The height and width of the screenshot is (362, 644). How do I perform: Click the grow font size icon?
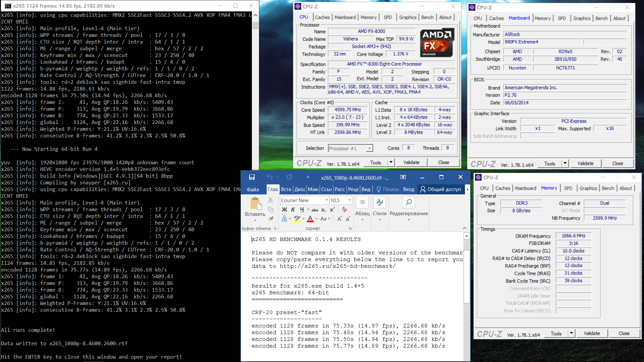(x=339, y=219)
